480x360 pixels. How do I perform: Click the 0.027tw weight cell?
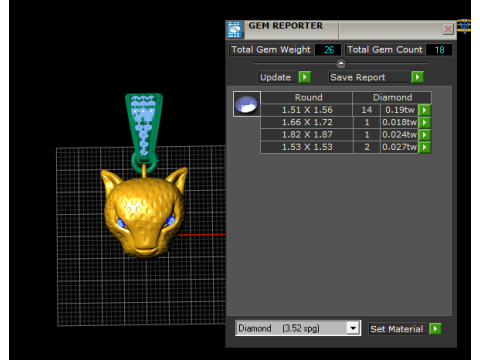tap(399, 147)
